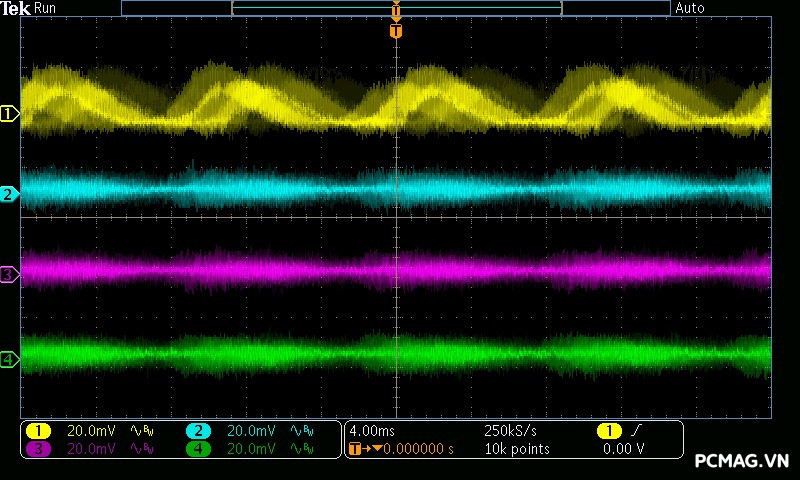Toggle the green channel 4 readout badge

point(198,449)
